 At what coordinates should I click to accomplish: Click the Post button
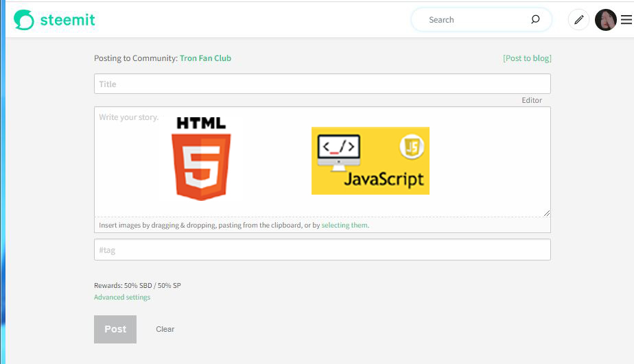(x=115, y=329)
